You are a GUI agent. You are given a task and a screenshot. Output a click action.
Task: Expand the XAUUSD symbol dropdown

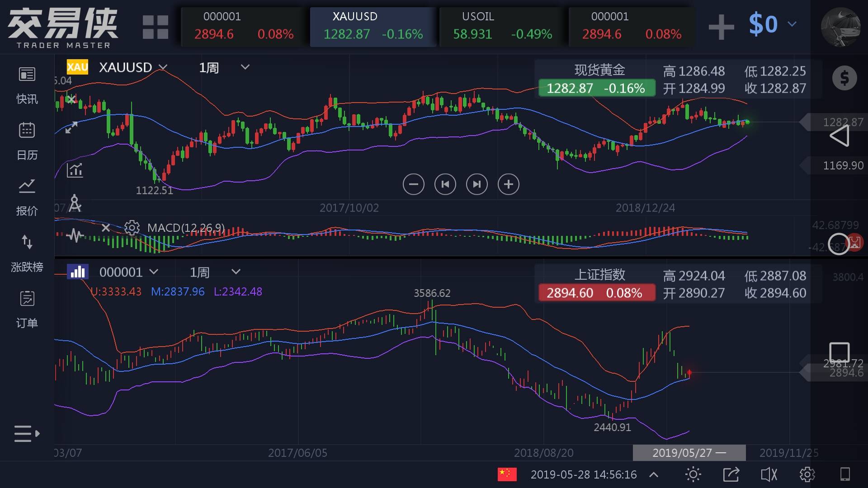(x=163, y=67)
